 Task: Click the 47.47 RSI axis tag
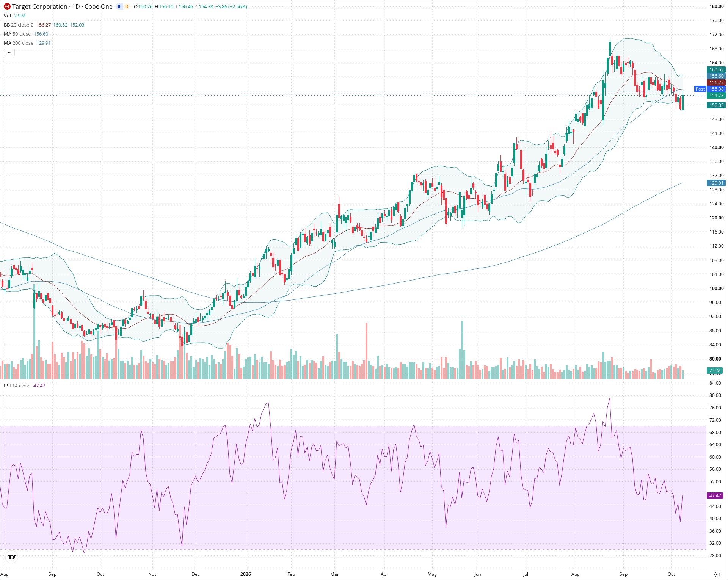[715, 496]
